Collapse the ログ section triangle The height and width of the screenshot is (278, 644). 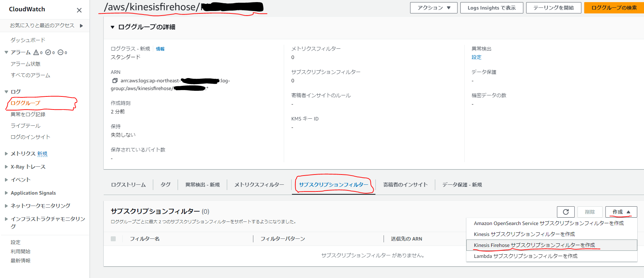click(6, 91)
